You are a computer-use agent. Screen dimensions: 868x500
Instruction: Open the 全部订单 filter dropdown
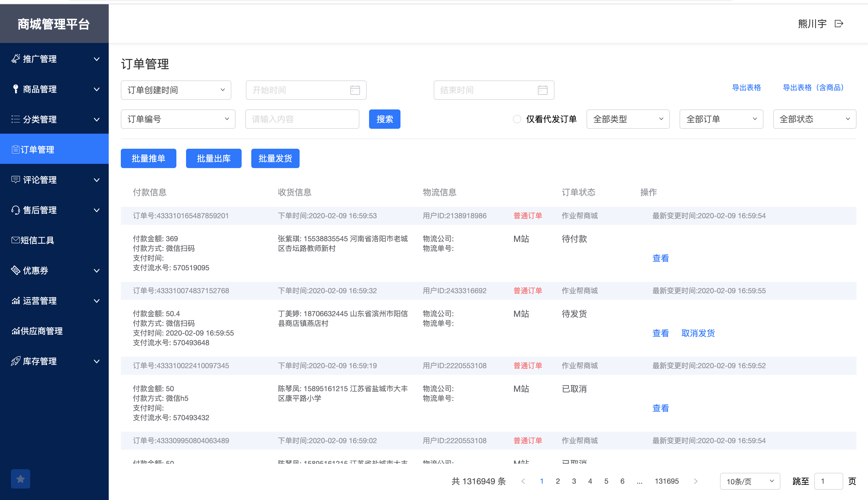[x=721, y=119]
